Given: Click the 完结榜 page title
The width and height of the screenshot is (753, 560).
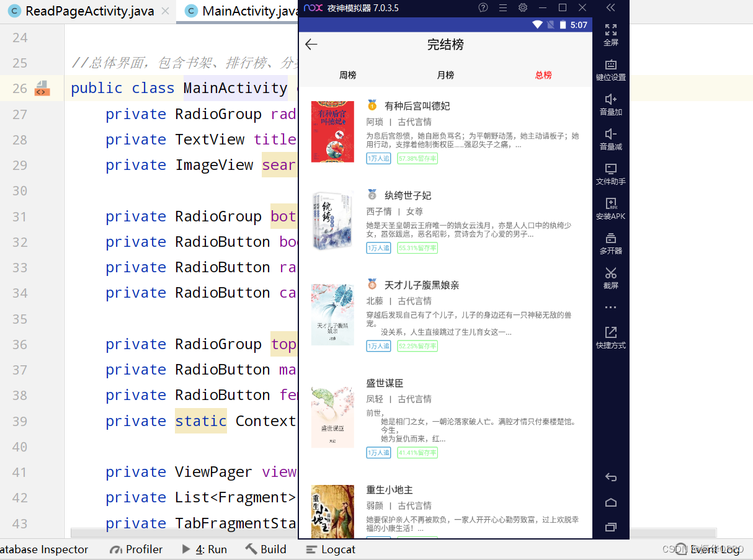Looking at the screenshot, I should (445, 44).
